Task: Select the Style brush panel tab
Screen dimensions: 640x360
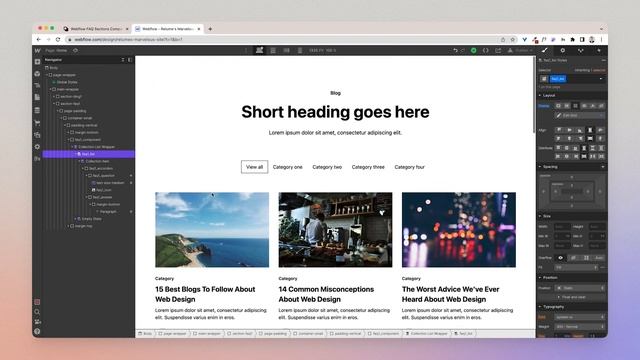Action: (x=544, y=50)
